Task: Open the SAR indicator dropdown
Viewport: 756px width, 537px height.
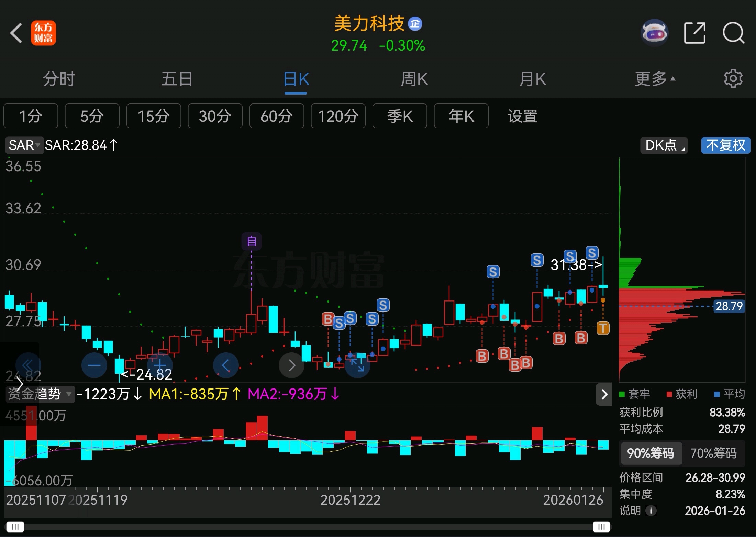Action: point(25,145)
